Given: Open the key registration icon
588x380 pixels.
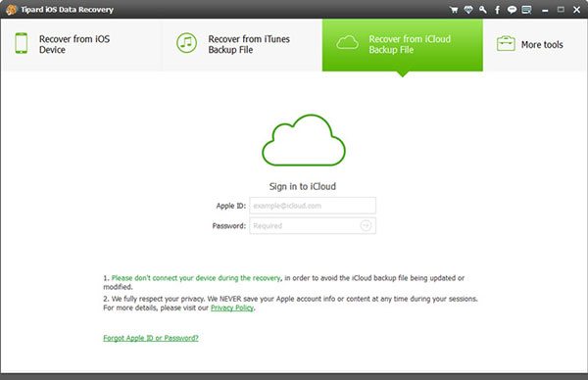Looking at the screenshot, I should point(483,10).
